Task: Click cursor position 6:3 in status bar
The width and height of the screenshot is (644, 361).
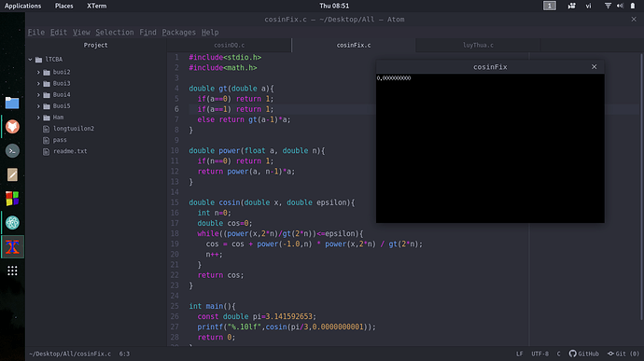Action: point(124,354)
